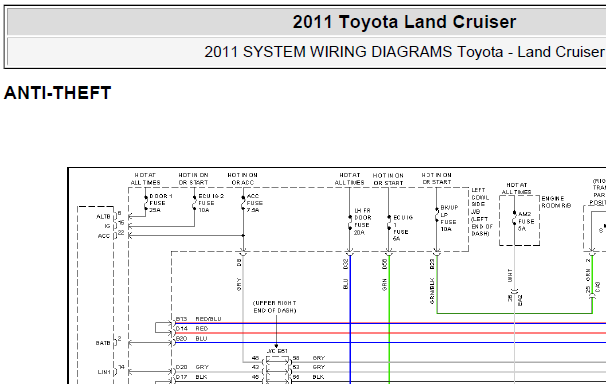Click the vertical WHT wire color label
The width and height of the screenshot is (606, 384).
click(x=510, y=275)
